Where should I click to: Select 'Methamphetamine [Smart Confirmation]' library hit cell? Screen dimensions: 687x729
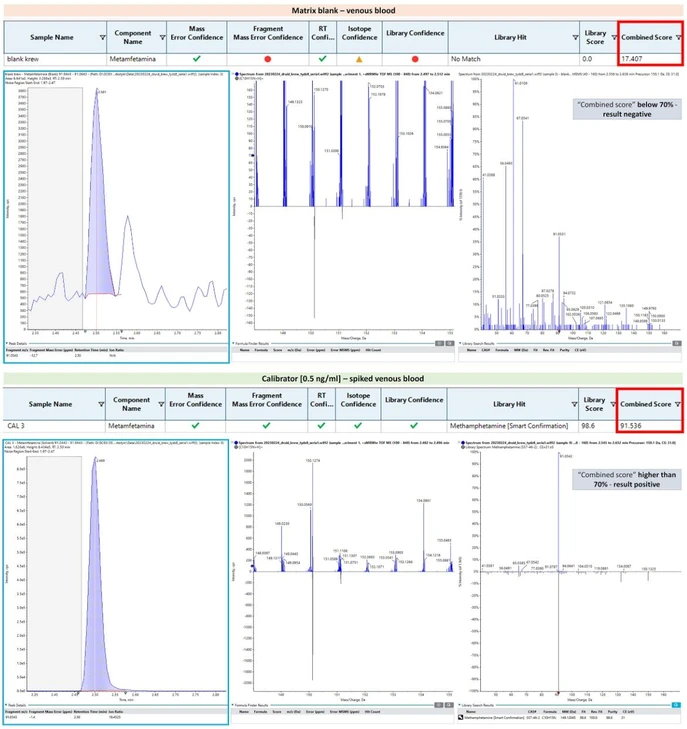512,426
